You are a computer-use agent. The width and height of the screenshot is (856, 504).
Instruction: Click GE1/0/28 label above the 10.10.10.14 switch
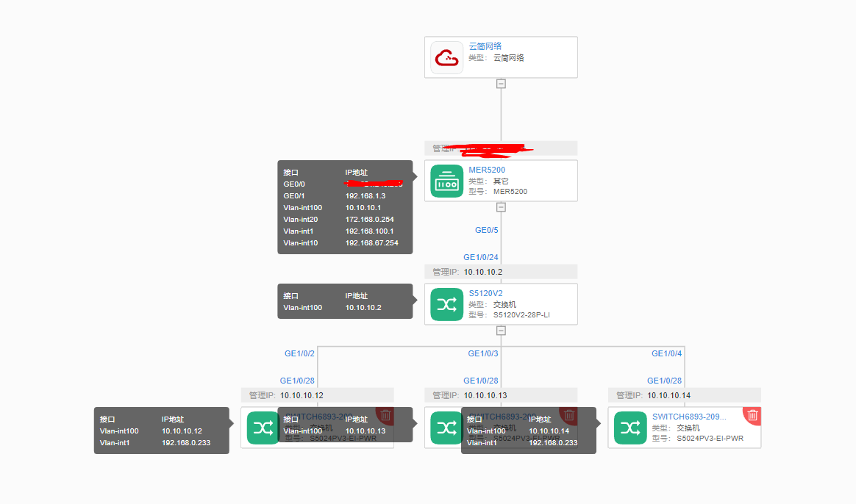click(664, 381)
